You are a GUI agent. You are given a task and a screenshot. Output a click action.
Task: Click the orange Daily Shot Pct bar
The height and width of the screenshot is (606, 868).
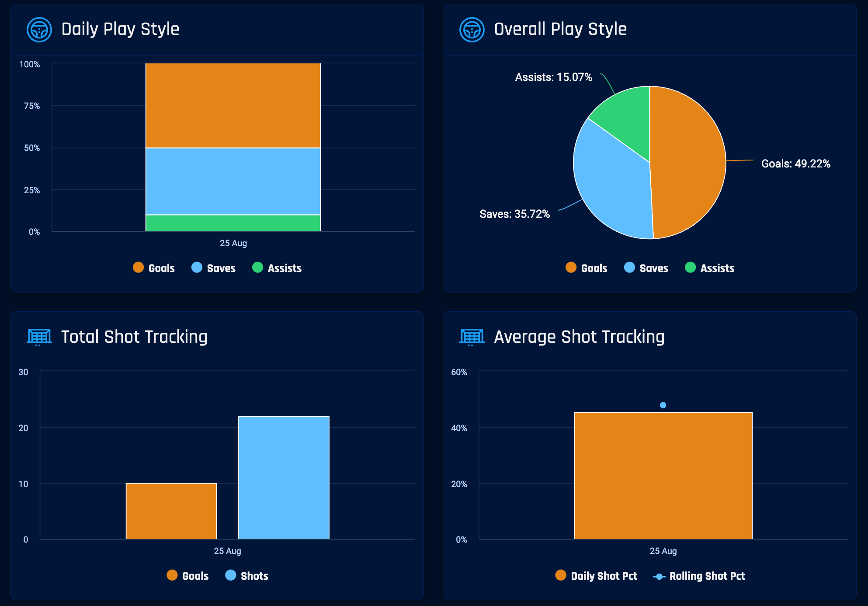click(663, 477)
